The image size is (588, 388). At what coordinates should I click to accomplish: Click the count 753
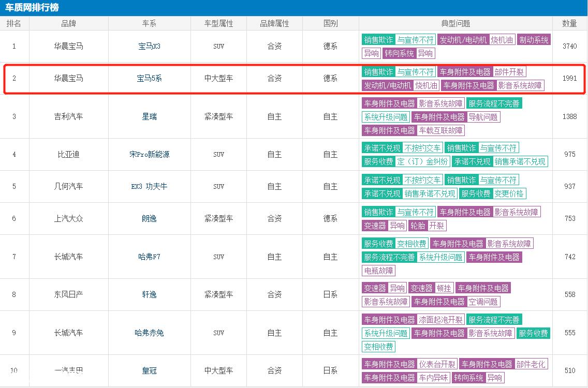pyautogui.click(x=569, y=218)
